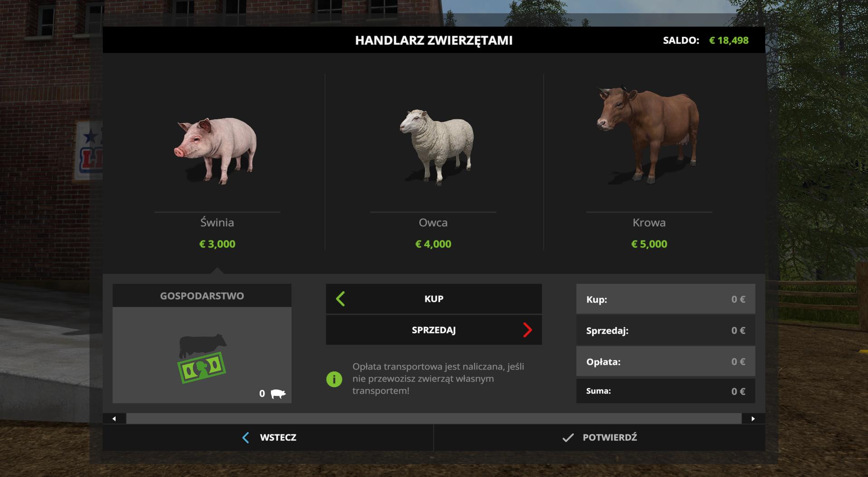
Task: Select the cow (Krowa) image
Action: point(648,135)
